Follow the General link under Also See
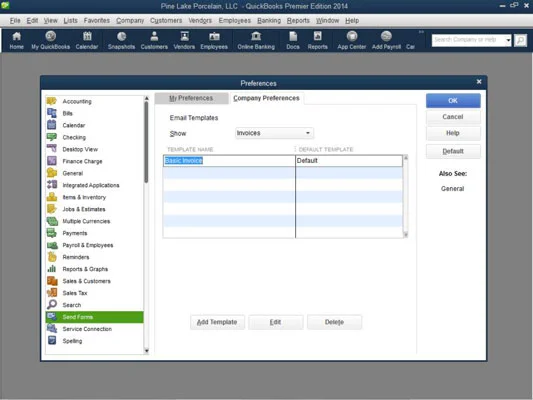Image resolution: width=533 pixels, height=400 pixels. pos(452,189)
